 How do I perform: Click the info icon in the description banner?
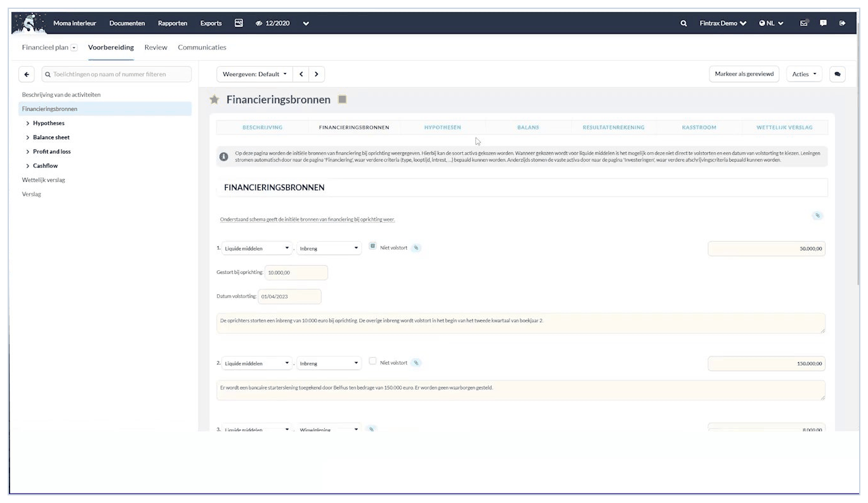[x=223, y=156]
